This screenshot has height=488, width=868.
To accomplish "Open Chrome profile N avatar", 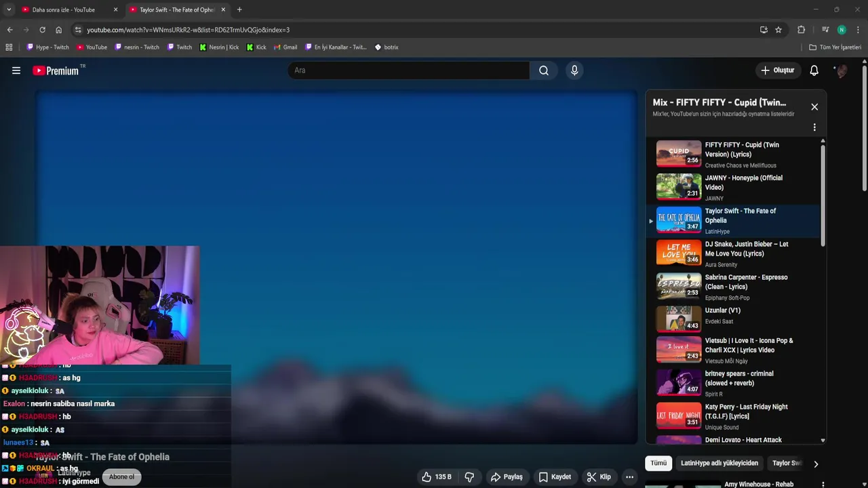I will click(x=842, y=30).
